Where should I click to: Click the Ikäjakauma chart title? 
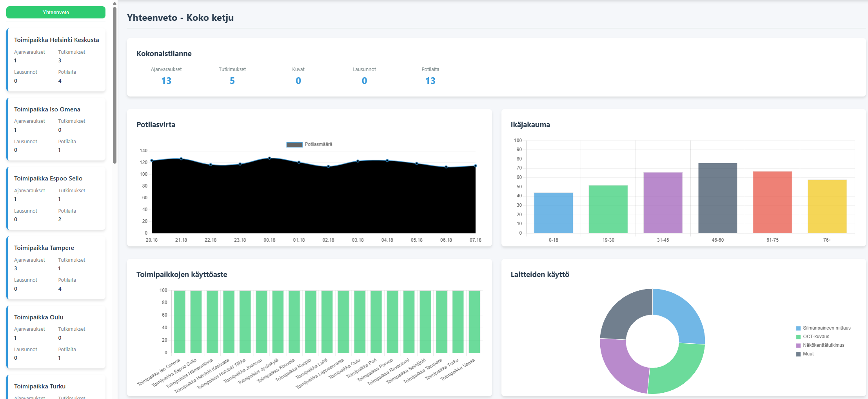click(x=530, y=125)
